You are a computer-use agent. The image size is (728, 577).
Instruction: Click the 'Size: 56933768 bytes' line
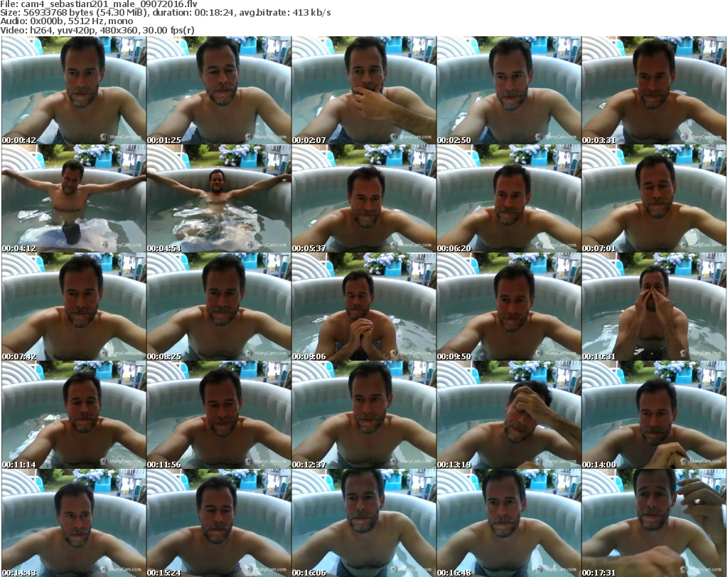165,13
